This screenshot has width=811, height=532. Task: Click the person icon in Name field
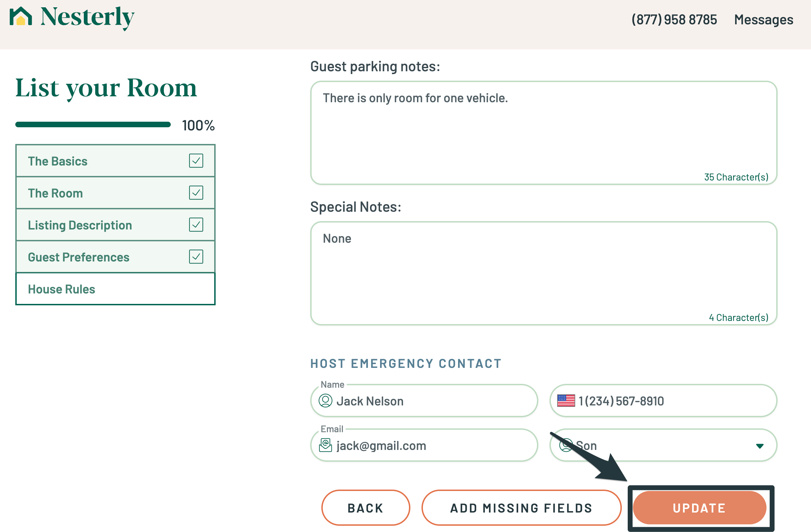pos(326,401)
